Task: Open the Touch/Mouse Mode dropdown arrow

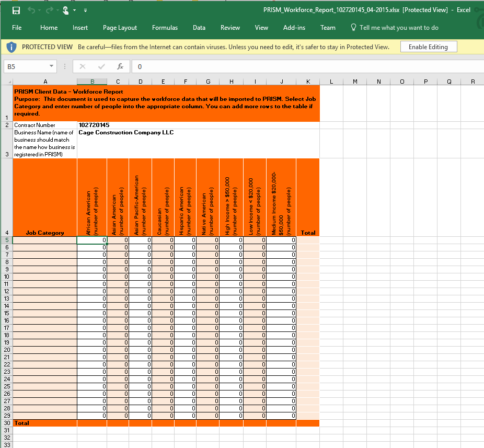Action: (75, 10)
